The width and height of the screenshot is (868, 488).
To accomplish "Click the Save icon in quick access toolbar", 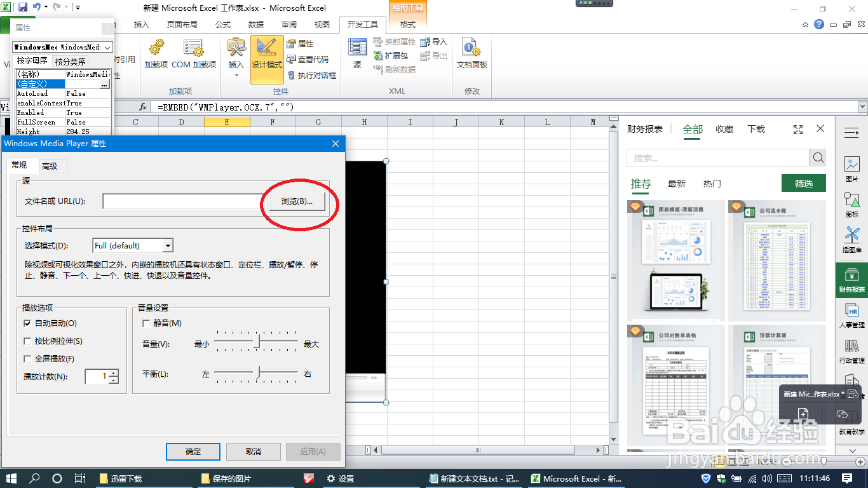I will pos(23,7).
